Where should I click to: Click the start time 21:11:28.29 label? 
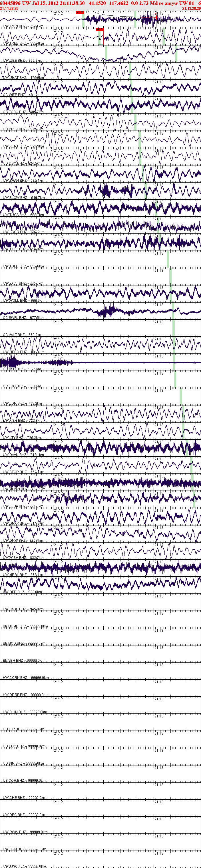[9, 8]
